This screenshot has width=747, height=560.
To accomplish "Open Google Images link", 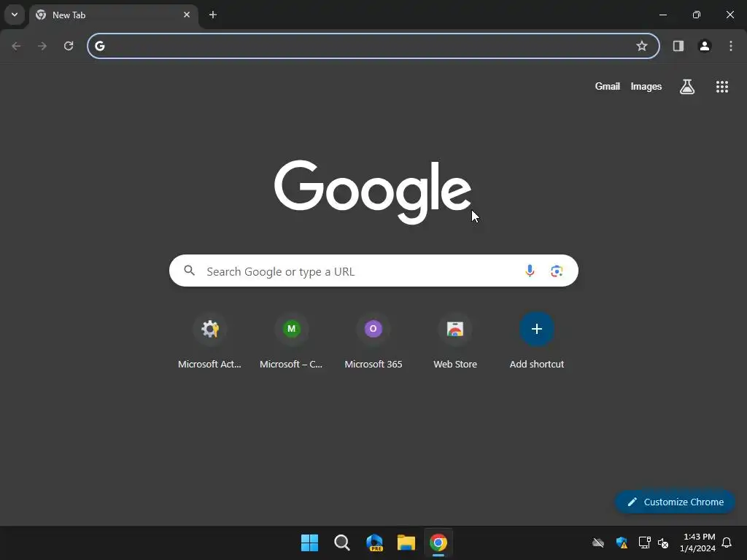I will (646, 86).
